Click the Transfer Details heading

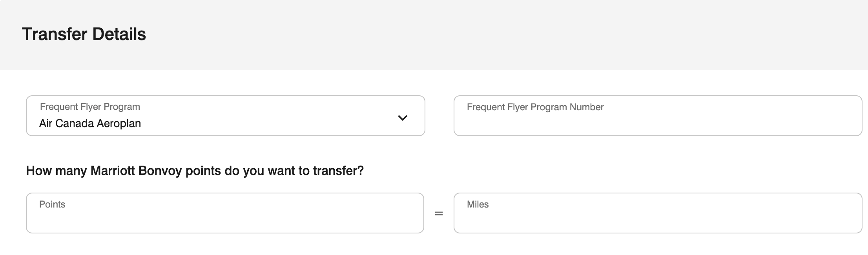tap(84, 34)
